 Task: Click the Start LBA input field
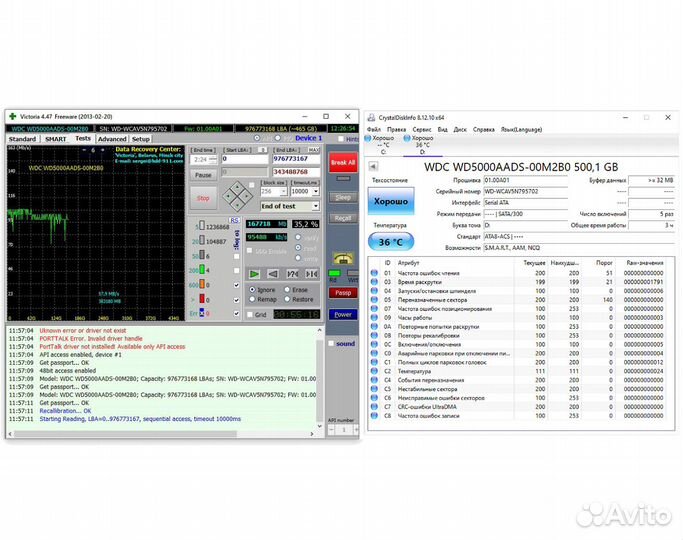pyautogui.click(x=244, y=158)
